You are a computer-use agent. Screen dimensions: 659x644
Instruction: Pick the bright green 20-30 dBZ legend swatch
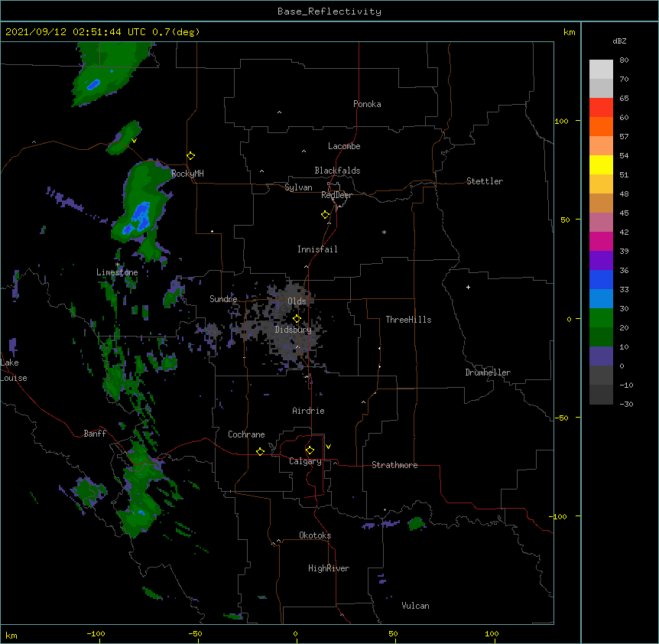[x=601, y=318]
